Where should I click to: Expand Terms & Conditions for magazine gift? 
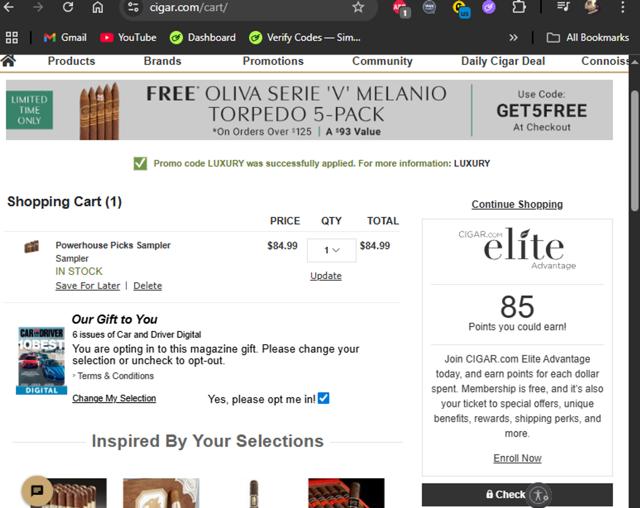[116, 376]
